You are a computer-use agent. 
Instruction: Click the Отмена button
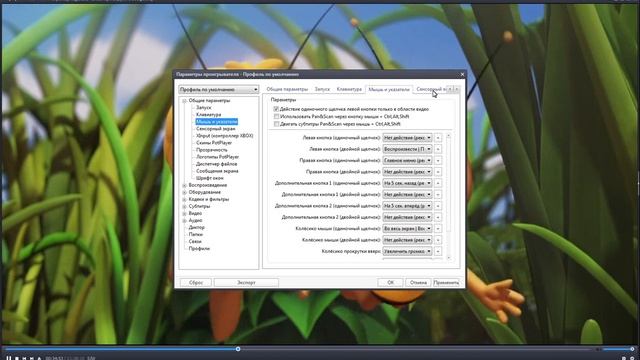(x=418, y=282)
